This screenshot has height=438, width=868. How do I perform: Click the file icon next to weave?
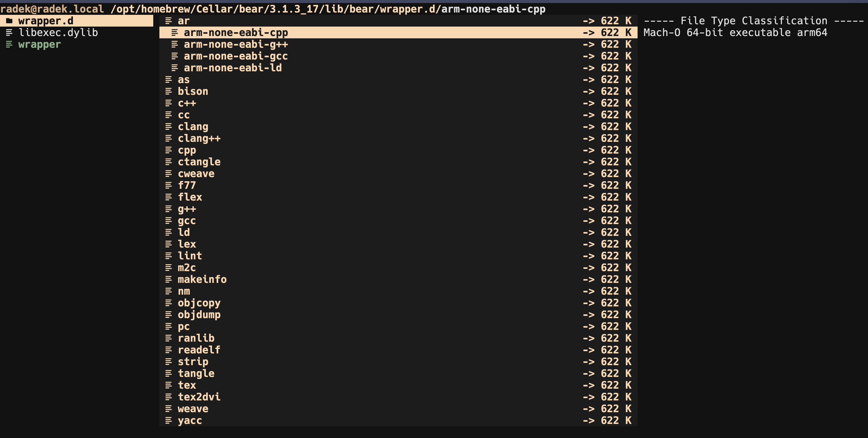(x=169, y=409)
